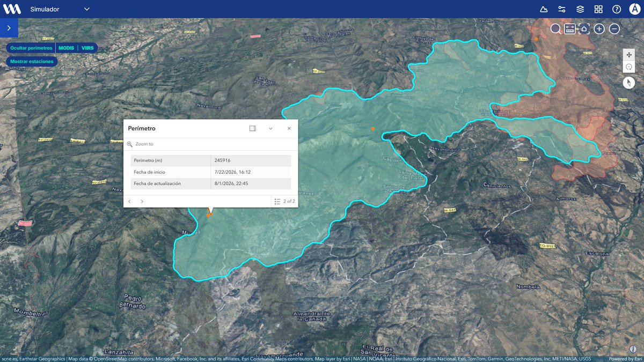
Task: Activate the pan navigation arrows tool
Action: pyautogui.click(x=629, y=55)
